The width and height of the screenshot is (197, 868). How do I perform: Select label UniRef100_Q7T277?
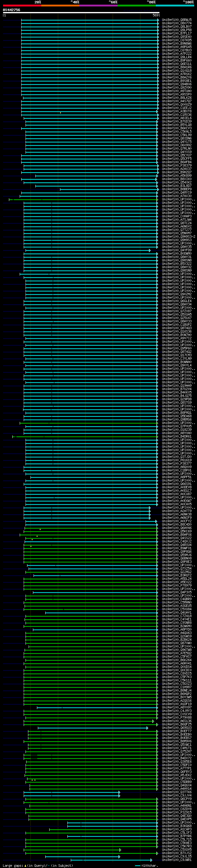(x=176, y=230)
